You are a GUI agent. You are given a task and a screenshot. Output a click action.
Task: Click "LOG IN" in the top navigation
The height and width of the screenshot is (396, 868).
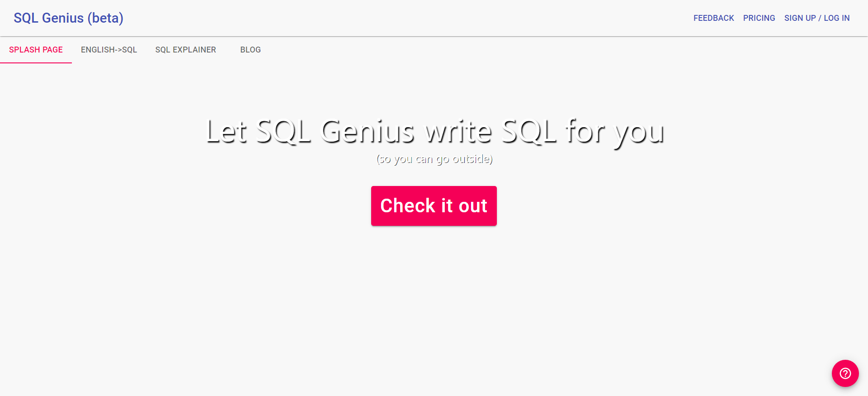click(837, 18)
